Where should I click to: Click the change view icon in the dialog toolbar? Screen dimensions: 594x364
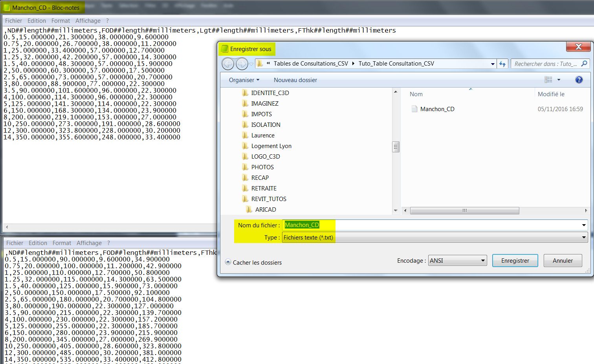pos(549,80)
